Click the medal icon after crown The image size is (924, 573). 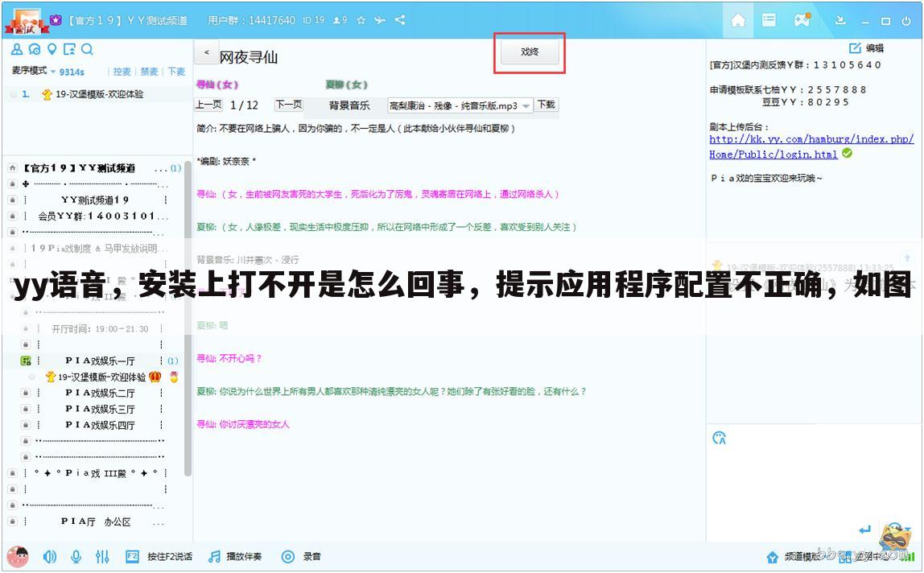point(174,376)
